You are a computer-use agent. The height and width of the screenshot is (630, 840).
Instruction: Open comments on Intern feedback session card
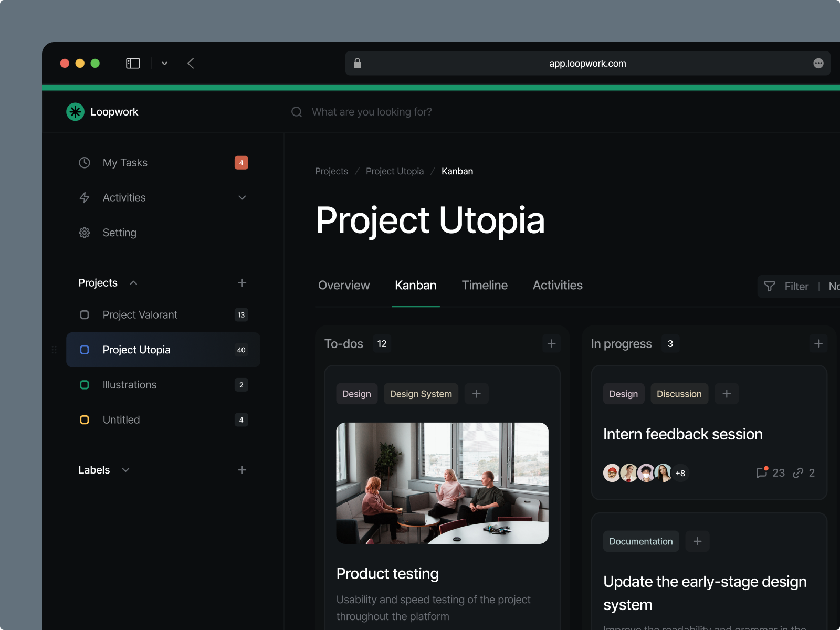tap(762, 473)
